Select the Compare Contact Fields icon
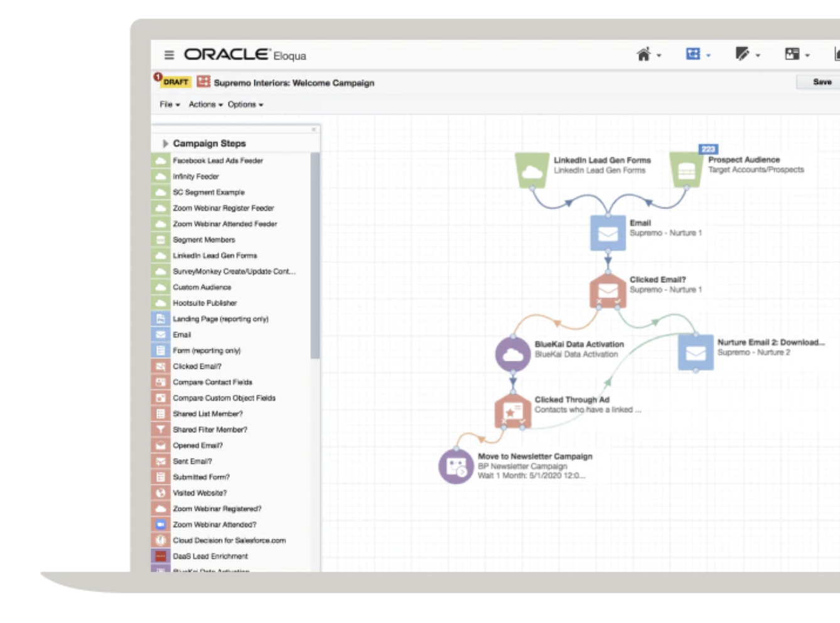The height and width of the screenshot is (623, 840). point(161,381)
